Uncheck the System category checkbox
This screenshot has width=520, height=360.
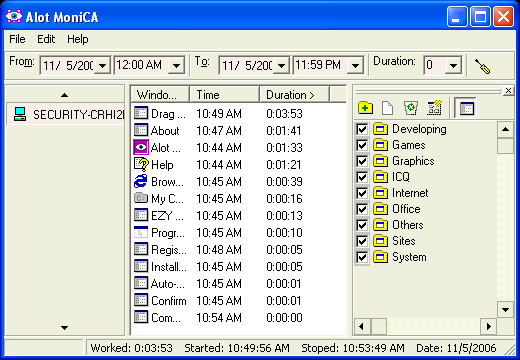coord(362,257)
